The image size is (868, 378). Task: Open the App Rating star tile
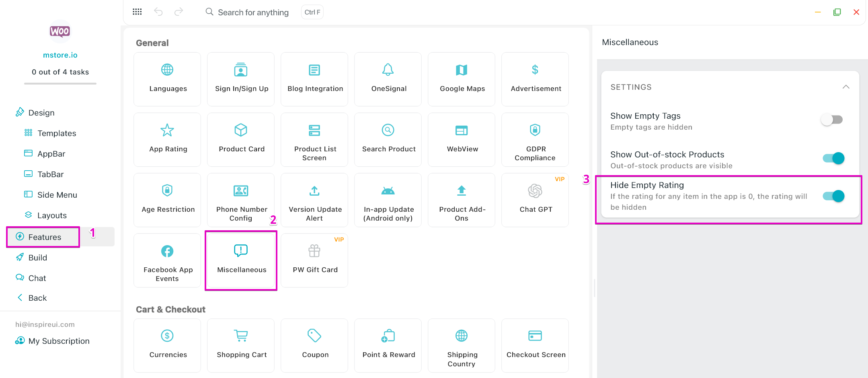pos(167,139)
